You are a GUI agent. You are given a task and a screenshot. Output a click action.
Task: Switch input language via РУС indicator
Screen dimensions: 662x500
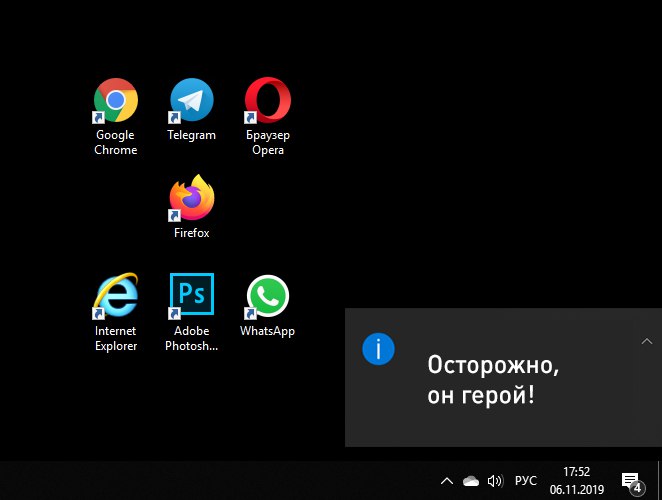[x=526, y=481]
